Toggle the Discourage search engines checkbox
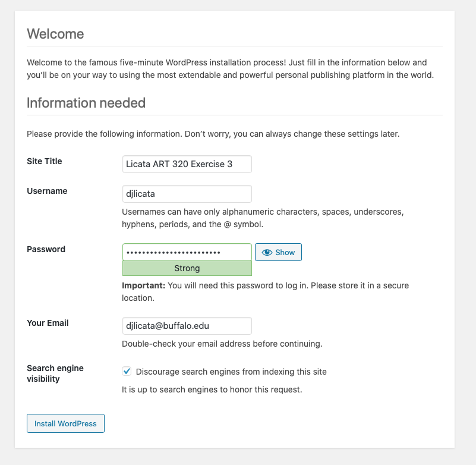Image resolution: width=476 pixels, height=465 pixels. coord(127,372)
